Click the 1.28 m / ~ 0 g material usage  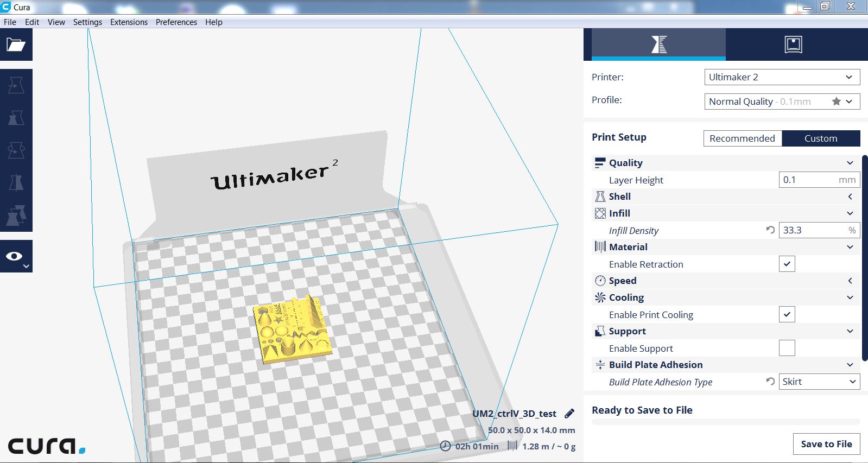tap(549, 446)
